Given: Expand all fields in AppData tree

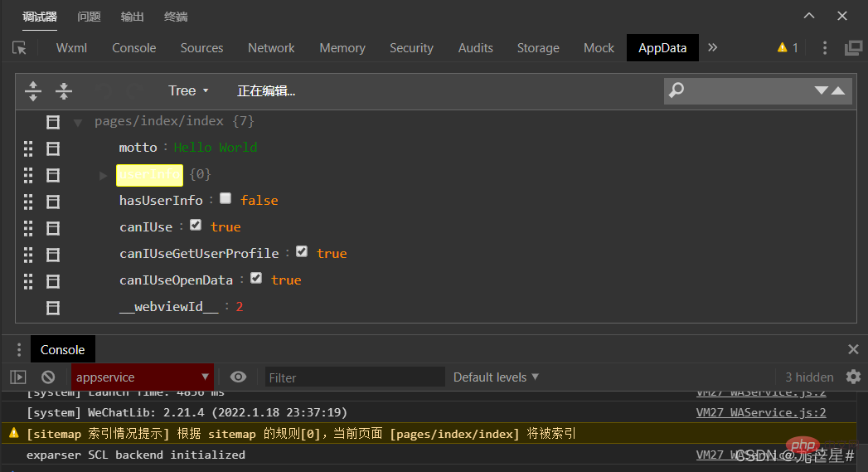Looking at the screenshot, I should click(x=33, y=91).
